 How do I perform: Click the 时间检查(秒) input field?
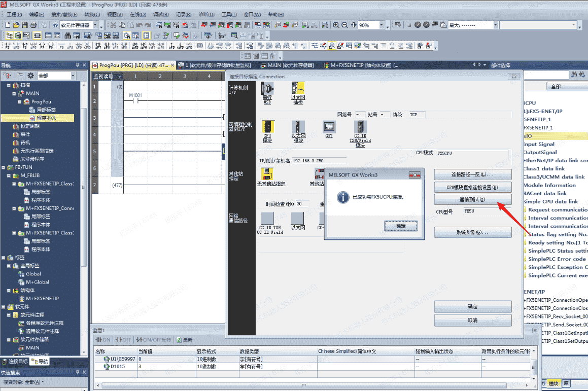(x=302, y=204)
